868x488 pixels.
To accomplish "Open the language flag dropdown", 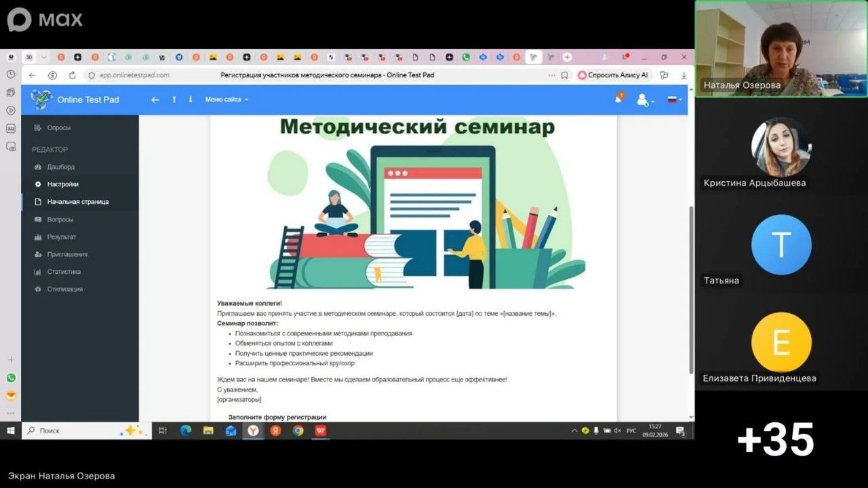I will point(674,100).
